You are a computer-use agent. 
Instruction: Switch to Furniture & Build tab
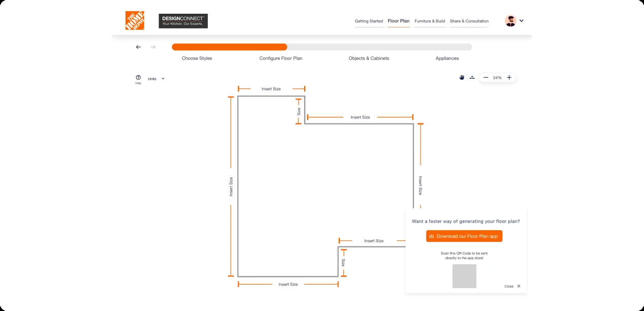[430, 21]
